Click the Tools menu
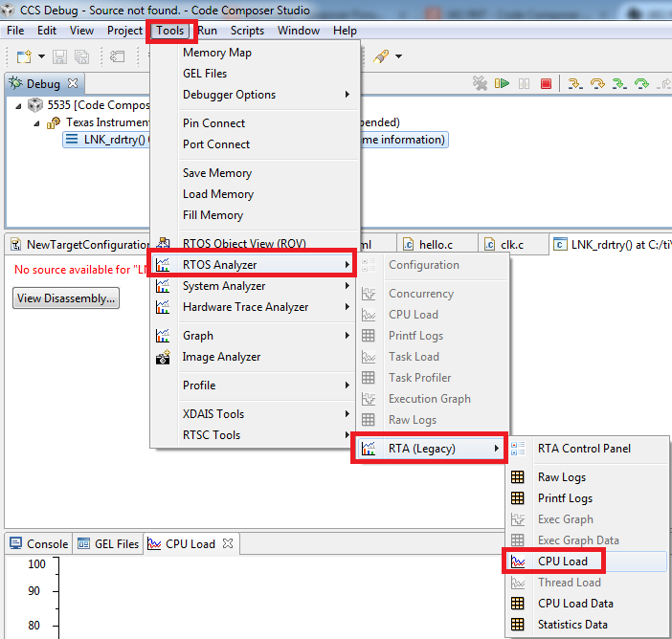Screen dimensions: 672x639 pyautogui.click(x=170, y=31)
